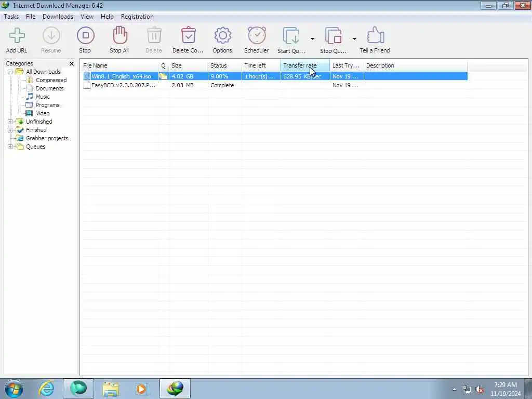Image resolution: width=532 pixels, height=399 pixels.
Task: Select Win8.1_English_x64.iso download row
Action: point(274,76)
